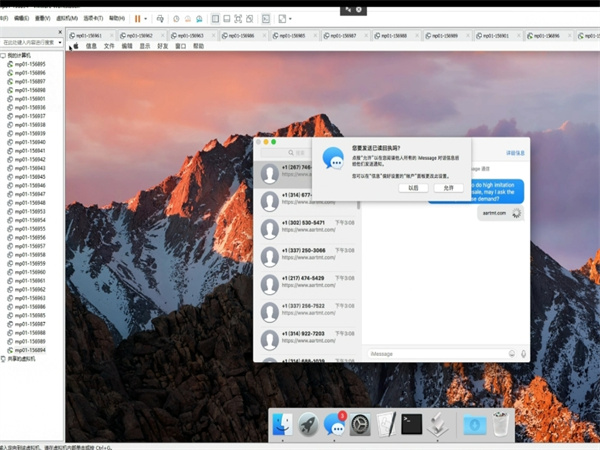Open Finder from the Dock
The image size is (600, 450).
click(x=283, y=426)
